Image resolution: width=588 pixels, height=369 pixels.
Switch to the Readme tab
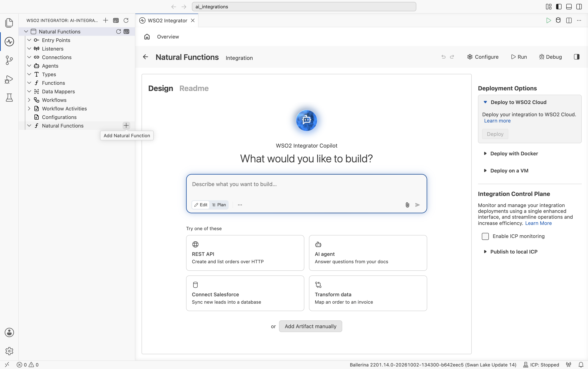[x=194, y=88]
